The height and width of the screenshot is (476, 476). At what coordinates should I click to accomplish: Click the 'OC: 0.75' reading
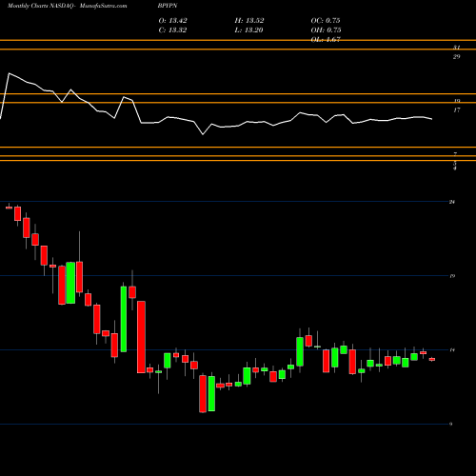[x=326, y=21]
